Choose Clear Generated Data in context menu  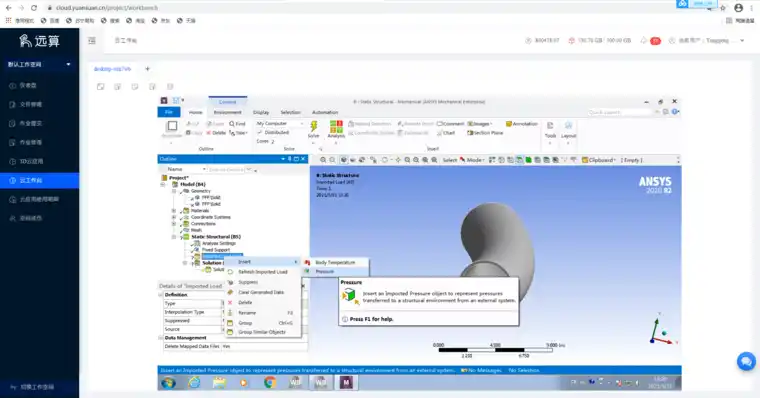[x=262, y=292]
